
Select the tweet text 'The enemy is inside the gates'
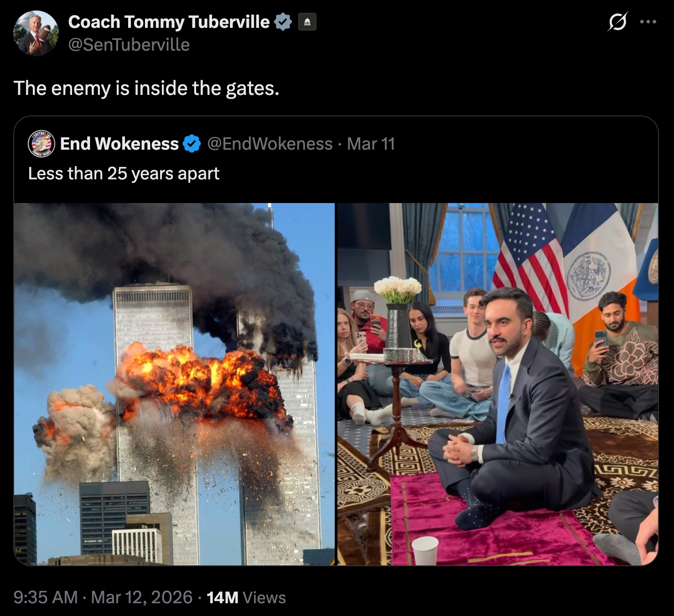pyautogui.click(x=146, y=88)
